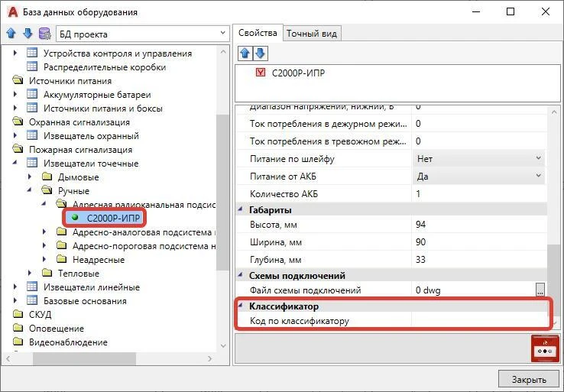
Task: Click the Код по классификатору value field
Action: coord(478,321)
